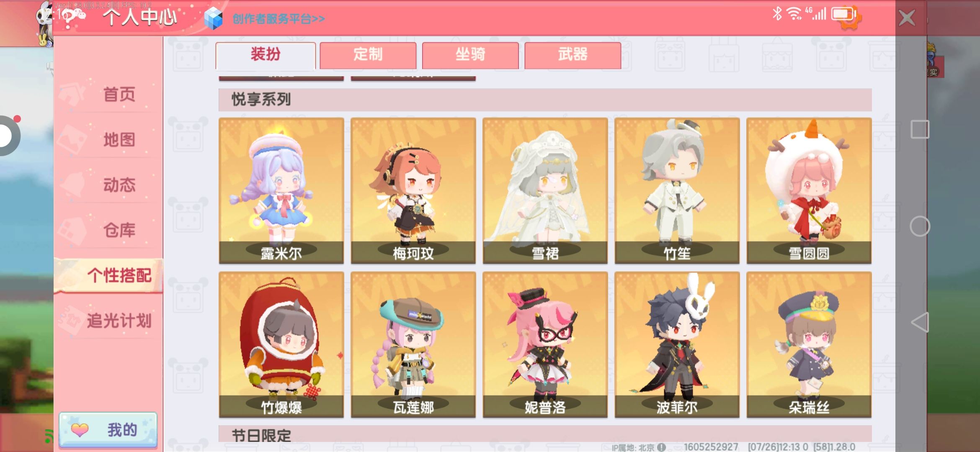Open the floating circle with red dot
This screenshot has width=980, height=452.
[x=8, y=135]
